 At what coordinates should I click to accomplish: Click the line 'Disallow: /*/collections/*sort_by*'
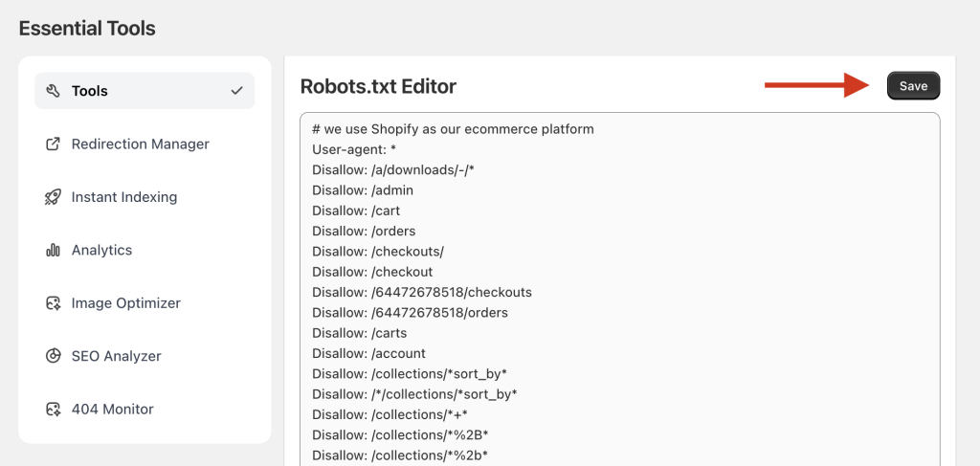click(x=415, y=394)
